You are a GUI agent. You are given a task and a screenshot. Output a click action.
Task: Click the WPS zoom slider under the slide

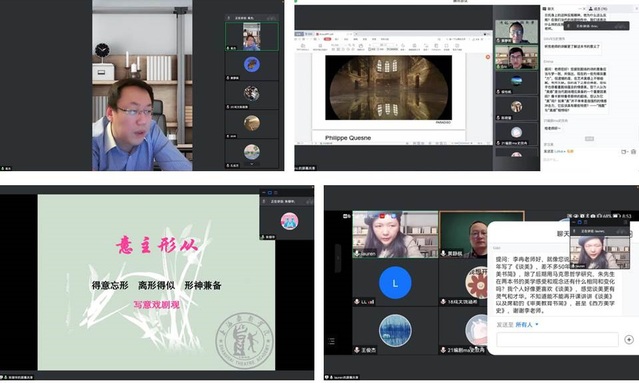461,143
